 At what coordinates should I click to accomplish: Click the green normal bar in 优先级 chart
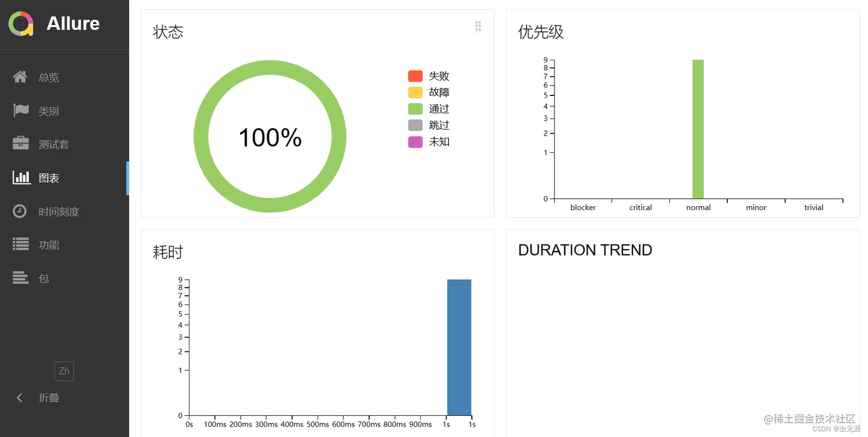point(698,129)
